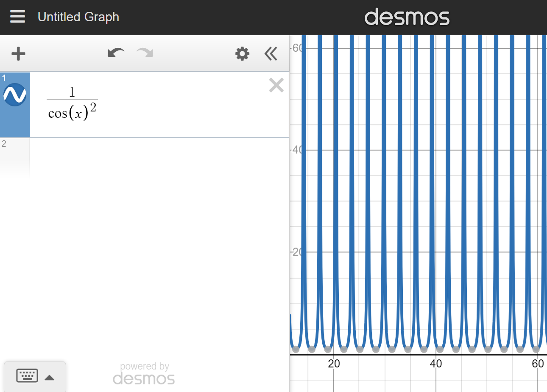Open the Add Item plus menu
The width and height of the screenshot is (547, 392).
18,54
